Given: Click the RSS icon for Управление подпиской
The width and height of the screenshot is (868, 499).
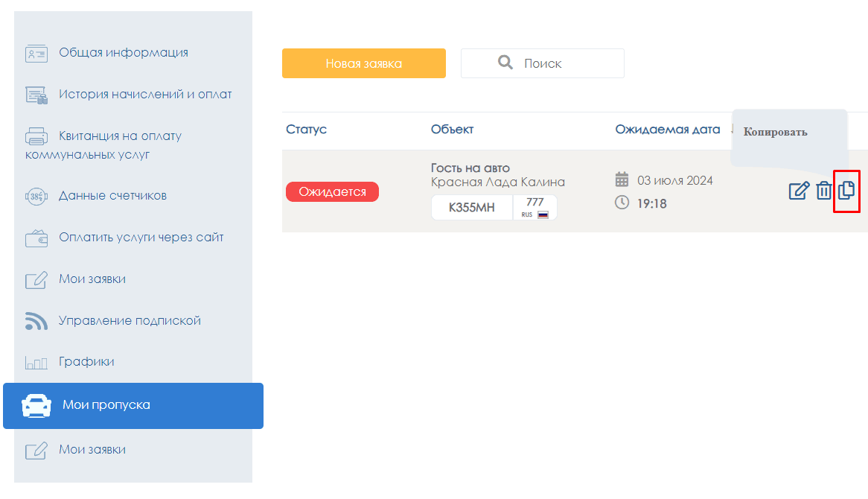Looking at the screenshot, I should click(x=36, y=321).
